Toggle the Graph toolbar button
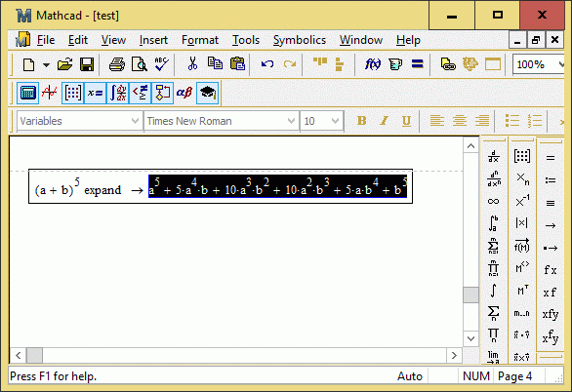572x392 pixels. 49,93
